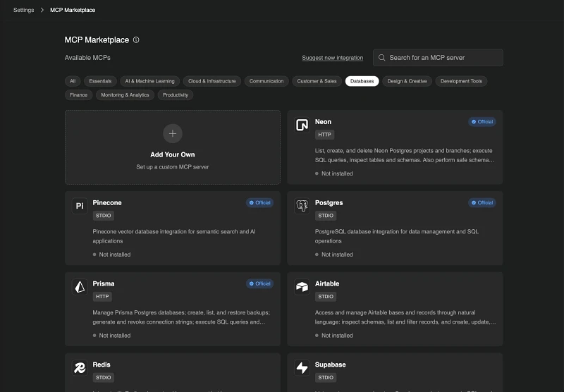
Task: Click the Official badge on Postgres
Action: click(x=482, y=202)
